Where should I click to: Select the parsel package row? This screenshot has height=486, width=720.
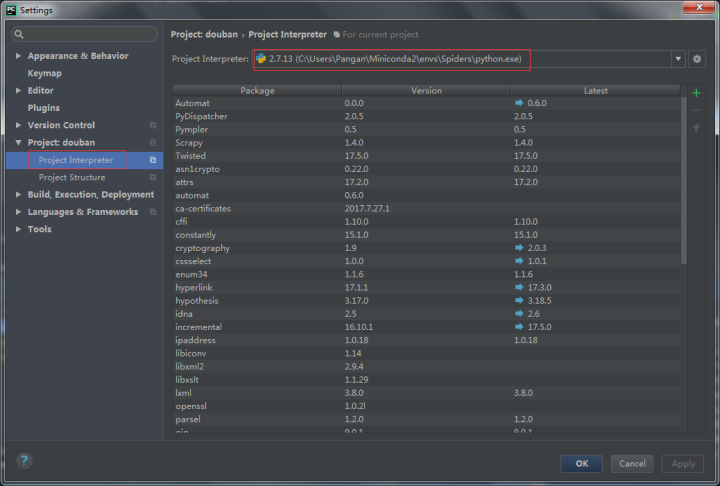click(x=427, y=419)
